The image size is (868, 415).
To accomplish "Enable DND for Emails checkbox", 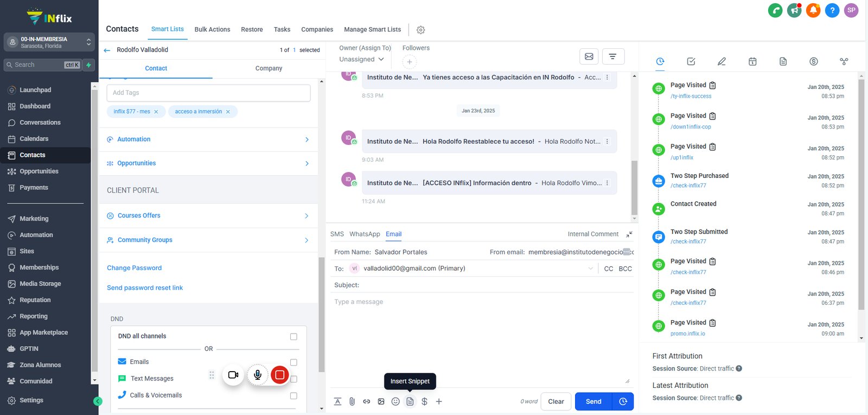I will click(293, 362).
